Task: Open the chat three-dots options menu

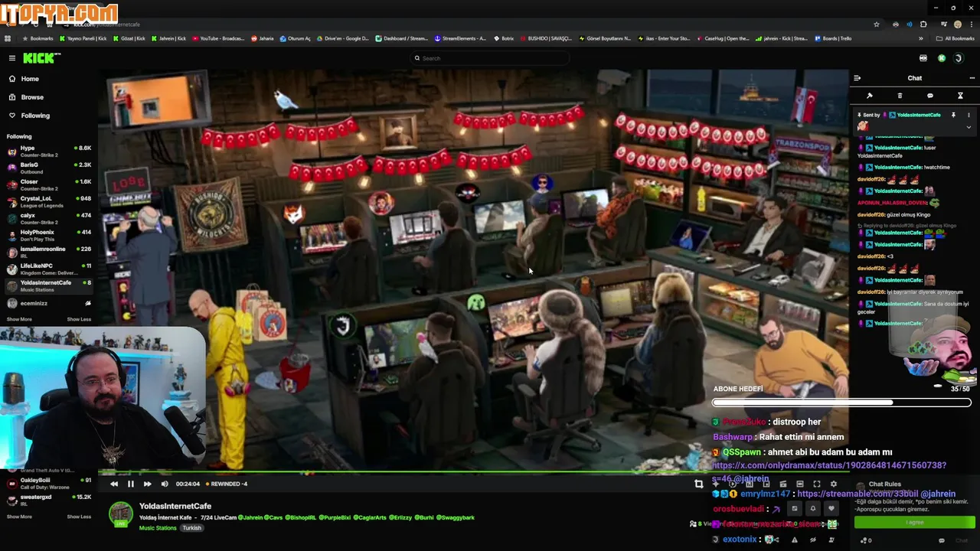Action: (972, 78)
